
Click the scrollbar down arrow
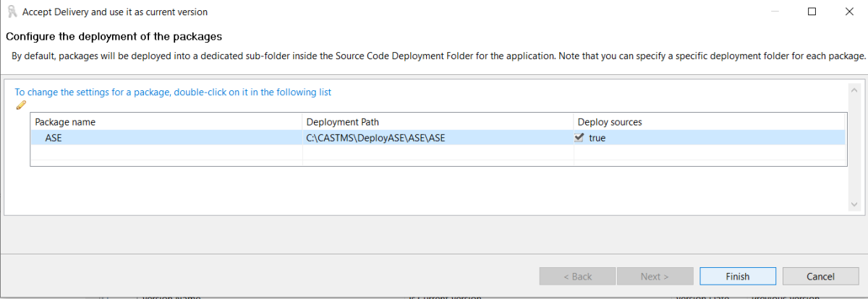pyautogui.click(x=855, y=205)
